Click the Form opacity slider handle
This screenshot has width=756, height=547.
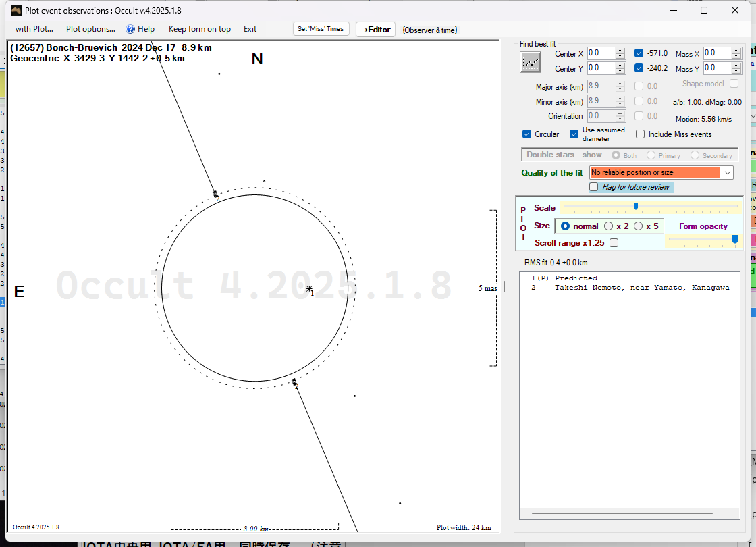coord(734,239)
